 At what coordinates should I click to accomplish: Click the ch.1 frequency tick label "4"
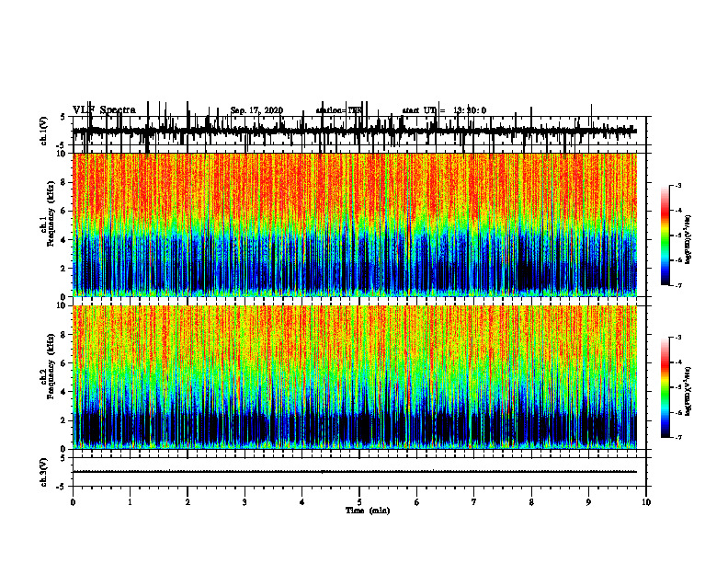[63, 240]
